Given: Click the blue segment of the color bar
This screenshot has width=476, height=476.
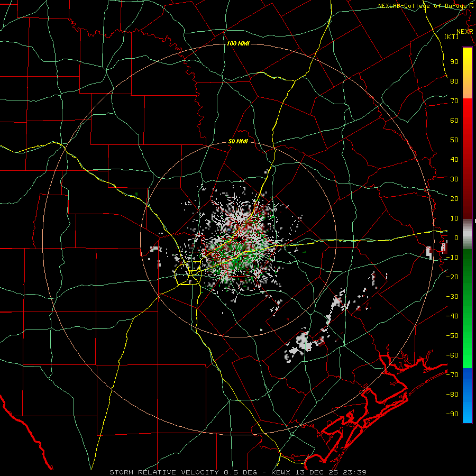Looking at the screenshot, I should coord(467,395).
